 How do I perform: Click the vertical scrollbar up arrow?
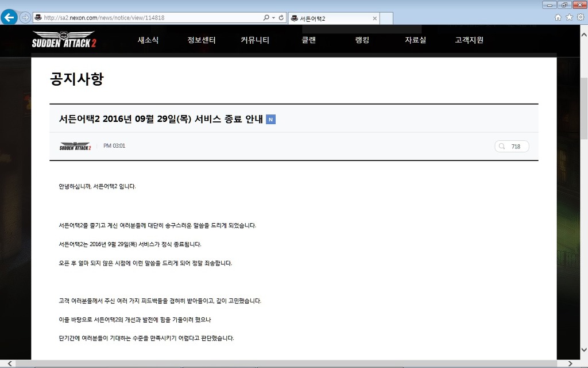[584, 34]
